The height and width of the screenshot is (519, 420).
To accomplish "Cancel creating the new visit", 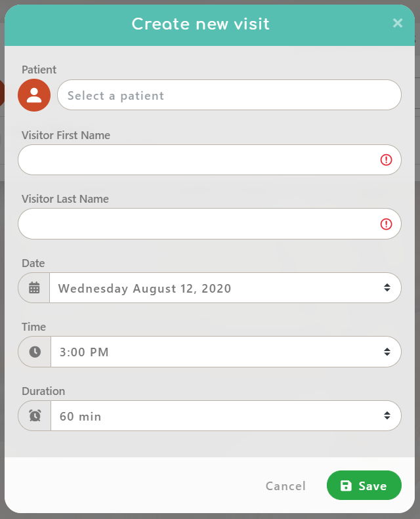I will [x=285, y=486].
